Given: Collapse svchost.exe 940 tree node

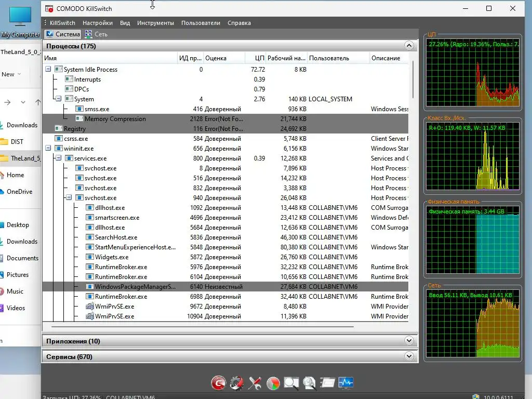Looking at the screenshot, I should click(x=69, y=197).
